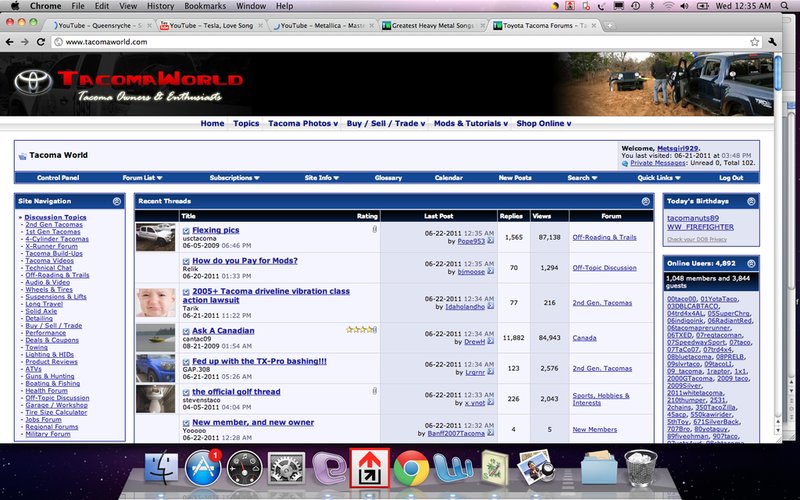Image resolution: width=800 pixels, height=500 pixels.
Task: Click the paperclip icon on the official golf thread
Action: point(374,391)
